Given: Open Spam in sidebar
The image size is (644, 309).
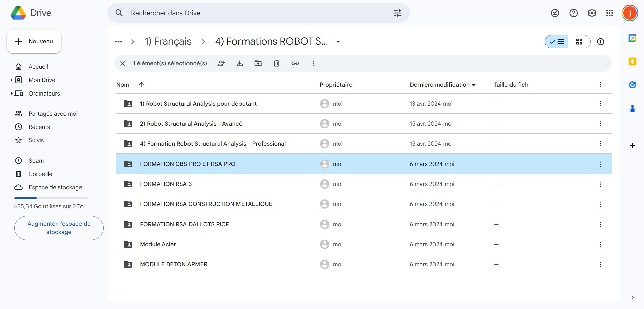Looking at the screenshot, I should click(x=36, y=161).
